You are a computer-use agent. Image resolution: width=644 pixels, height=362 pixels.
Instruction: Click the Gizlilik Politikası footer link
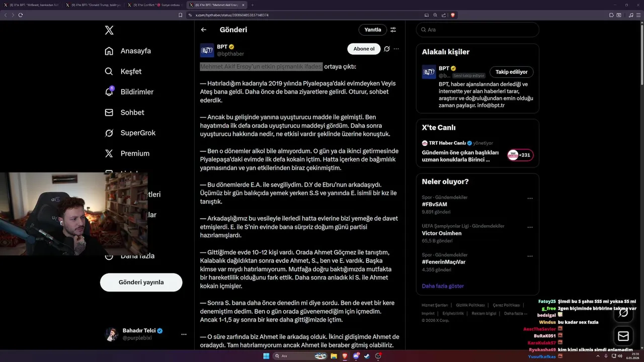pos(470,305)
